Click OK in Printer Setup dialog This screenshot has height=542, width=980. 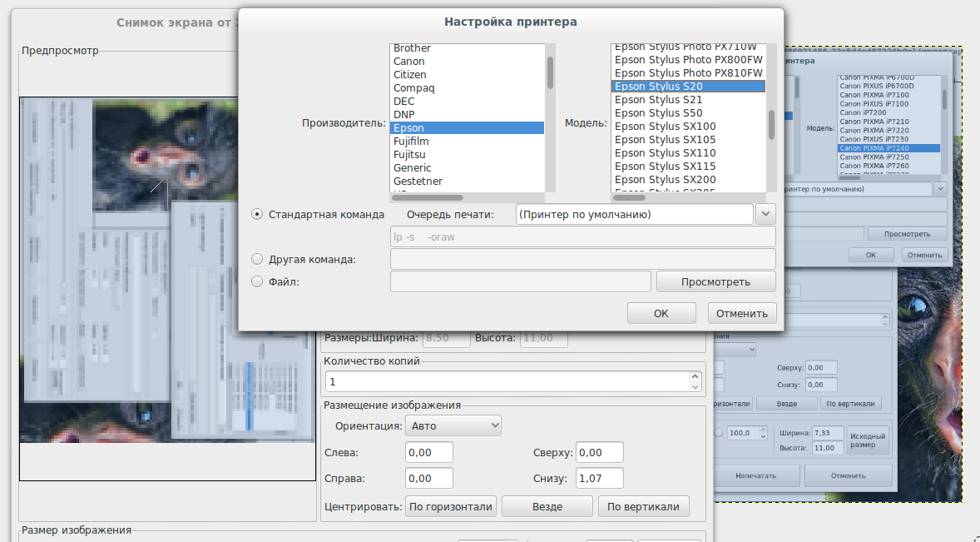click(661, 313)
